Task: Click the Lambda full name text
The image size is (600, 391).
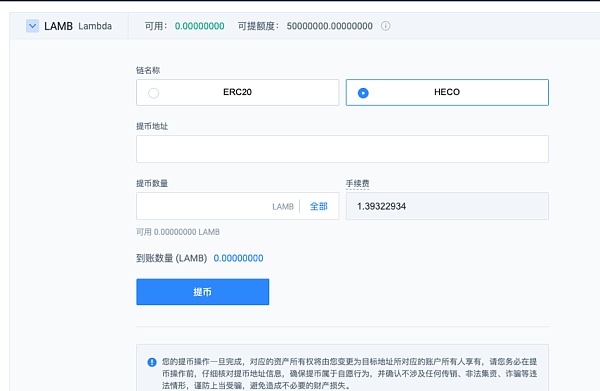Action: tap(95, 26)
